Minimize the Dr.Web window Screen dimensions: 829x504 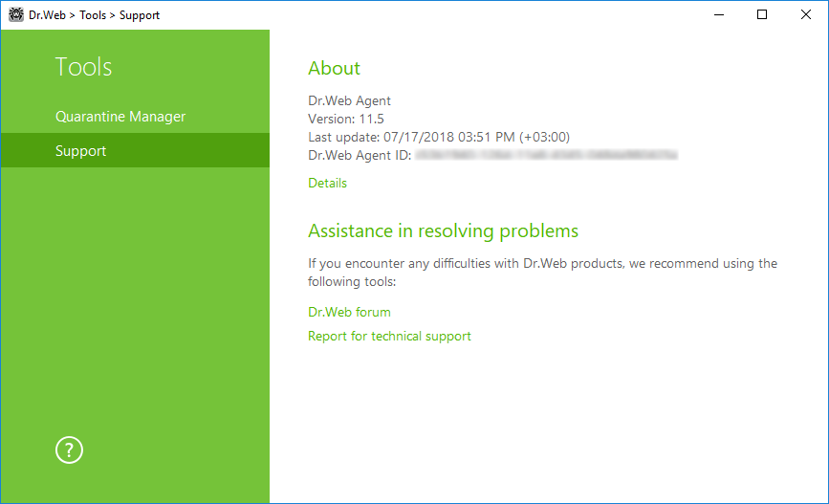click(718, 14)
